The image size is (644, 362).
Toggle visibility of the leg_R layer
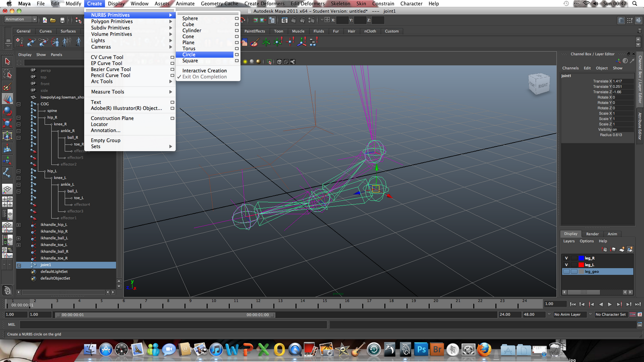566,258
